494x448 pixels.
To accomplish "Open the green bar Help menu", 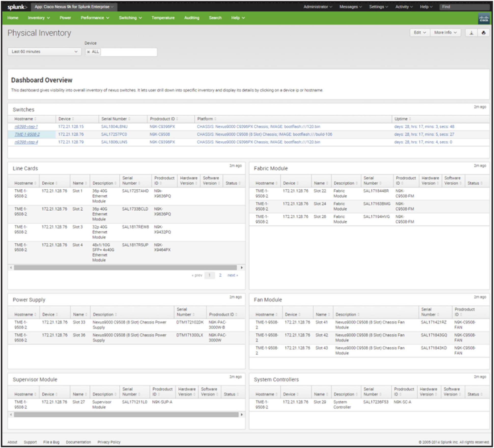I will [238, 18].
